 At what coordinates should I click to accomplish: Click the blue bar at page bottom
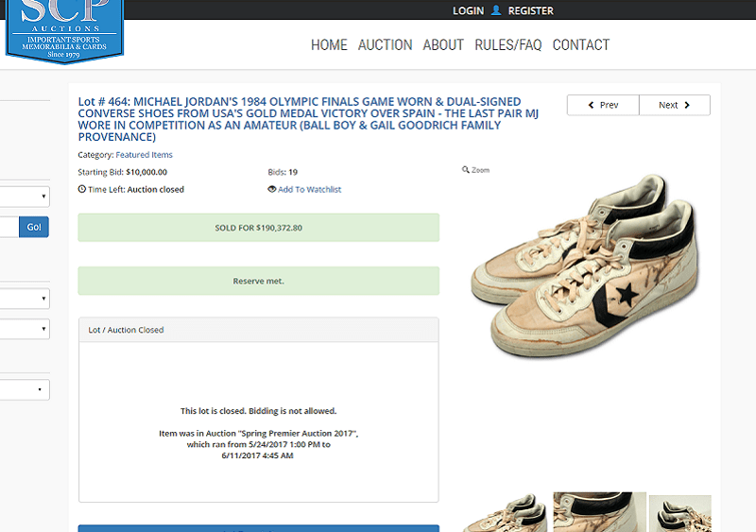[x=258, y=528]
